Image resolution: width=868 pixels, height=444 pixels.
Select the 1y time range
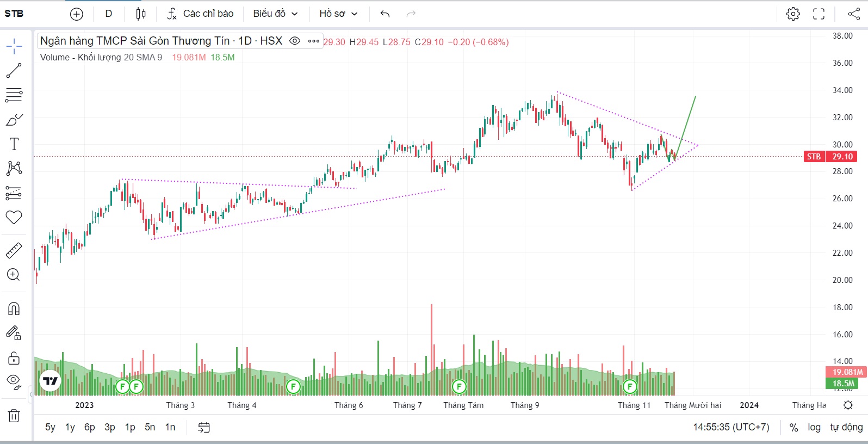click(x=70, y=427)
